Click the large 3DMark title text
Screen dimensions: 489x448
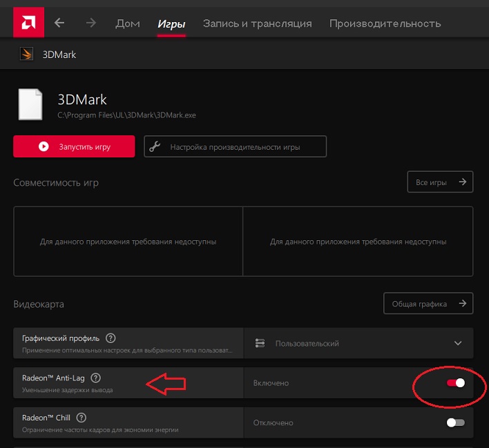[82, 100]
